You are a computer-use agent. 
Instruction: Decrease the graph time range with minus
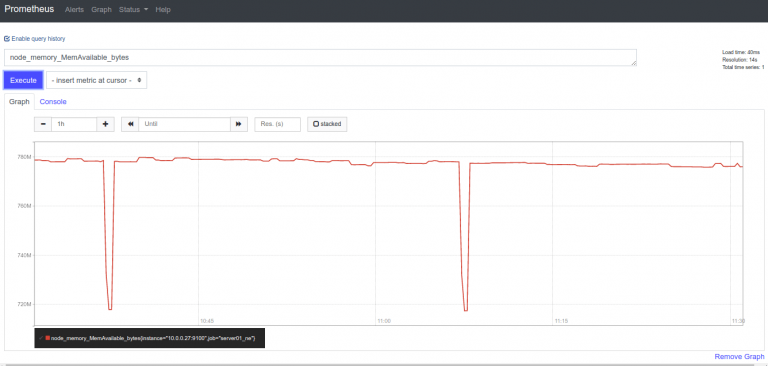(43, 124)
